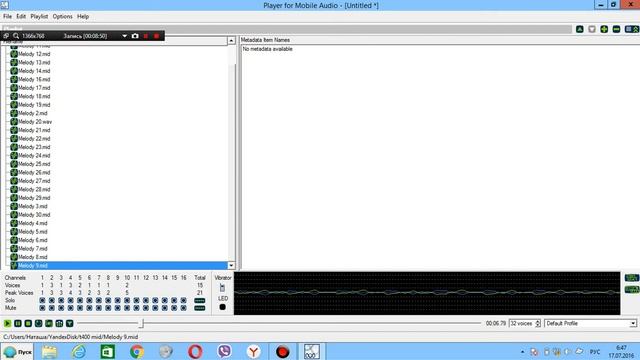Click the black LED indicator

click(x=222, y=307)
